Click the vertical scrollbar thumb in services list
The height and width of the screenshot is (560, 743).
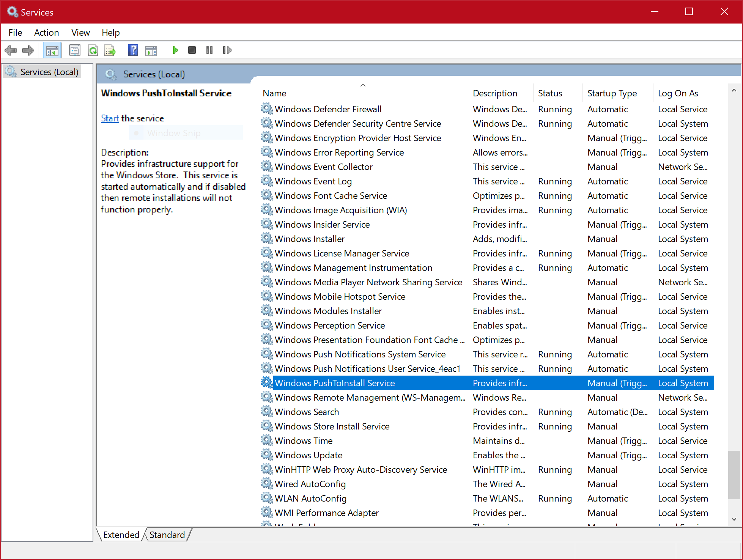coord(734,475)
